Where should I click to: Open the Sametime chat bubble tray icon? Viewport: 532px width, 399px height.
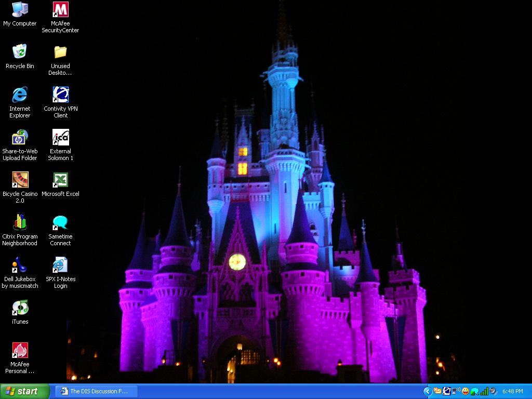pos(475,392)
